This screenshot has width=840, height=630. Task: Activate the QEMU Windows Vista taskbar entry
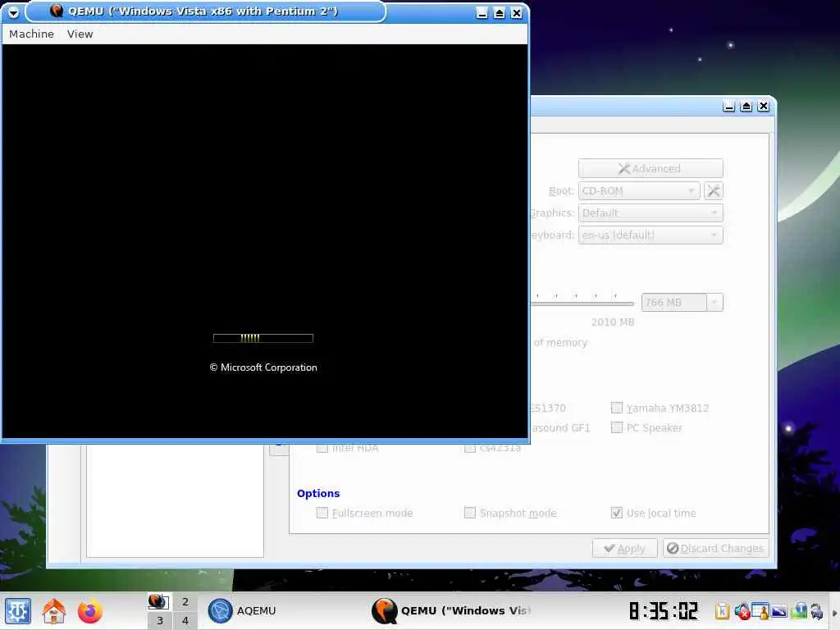[453, 610]
